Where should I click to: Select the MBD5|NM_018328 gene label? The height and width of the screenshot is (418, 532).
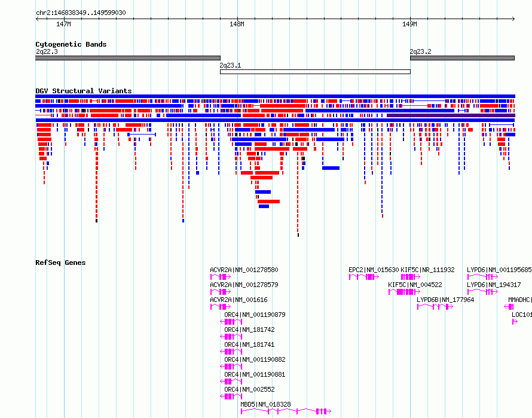point(265,404)
